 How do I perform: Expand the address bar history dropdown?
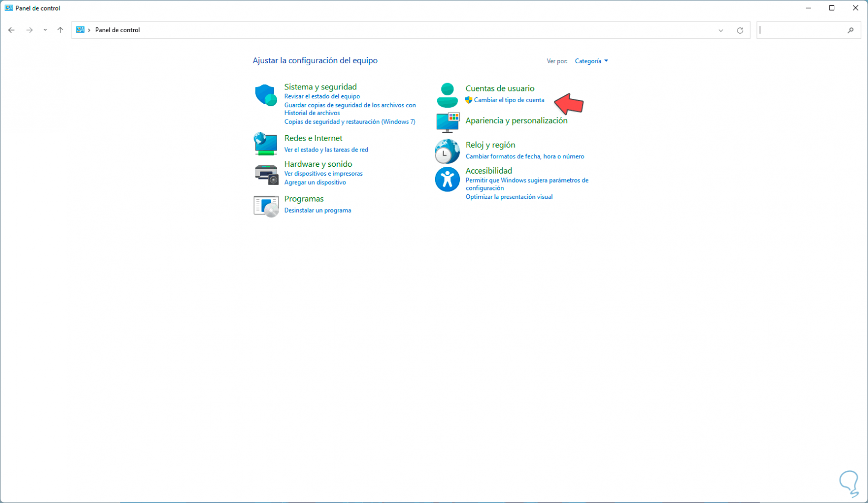(721, 31)
